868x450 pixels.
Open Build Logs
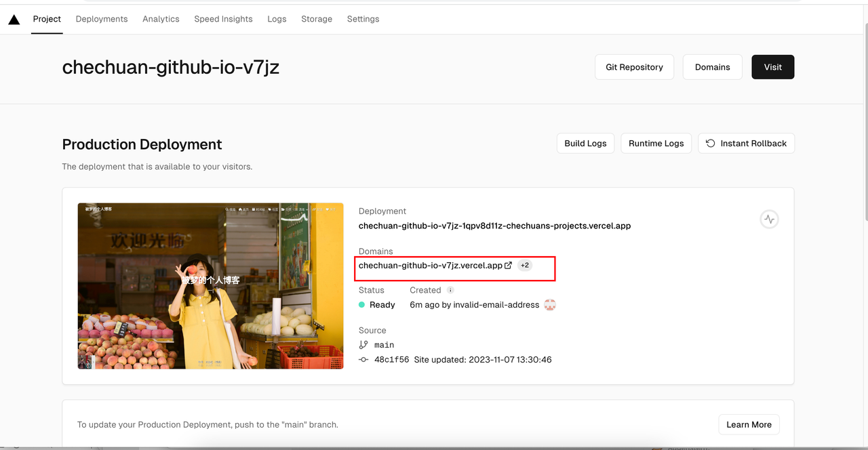pyautogui.click(x=586, y=143)
